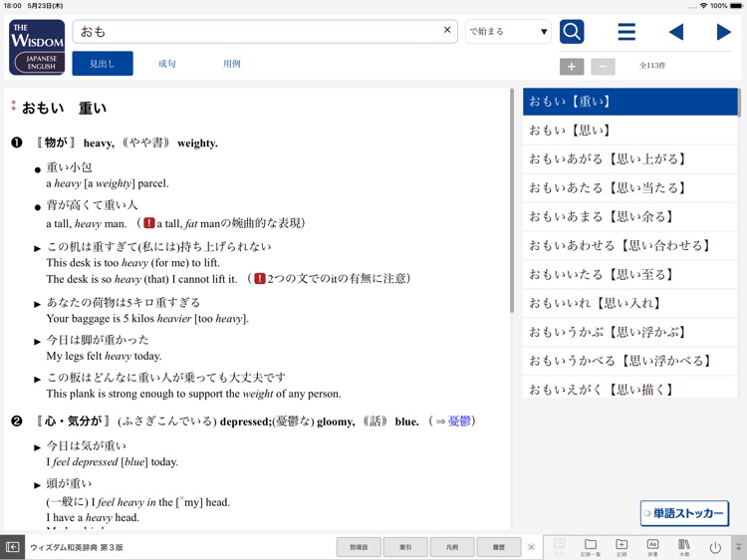The height and width of the screenshot is (560, 747).
Task: Decrease text size with minus button
Action: click(603, 66)
